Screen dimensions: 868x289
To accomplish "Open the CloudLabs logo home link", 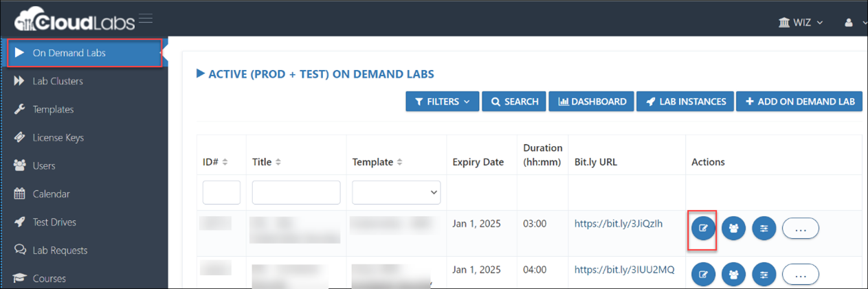I will click(x=73, y=19).
